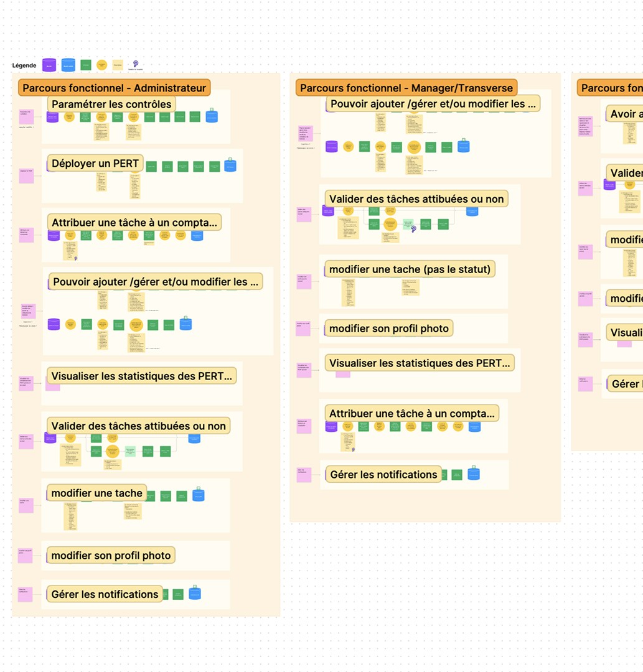Select pink sticky beside 'modifier une tache (pas le statut)'

[304, 282]
